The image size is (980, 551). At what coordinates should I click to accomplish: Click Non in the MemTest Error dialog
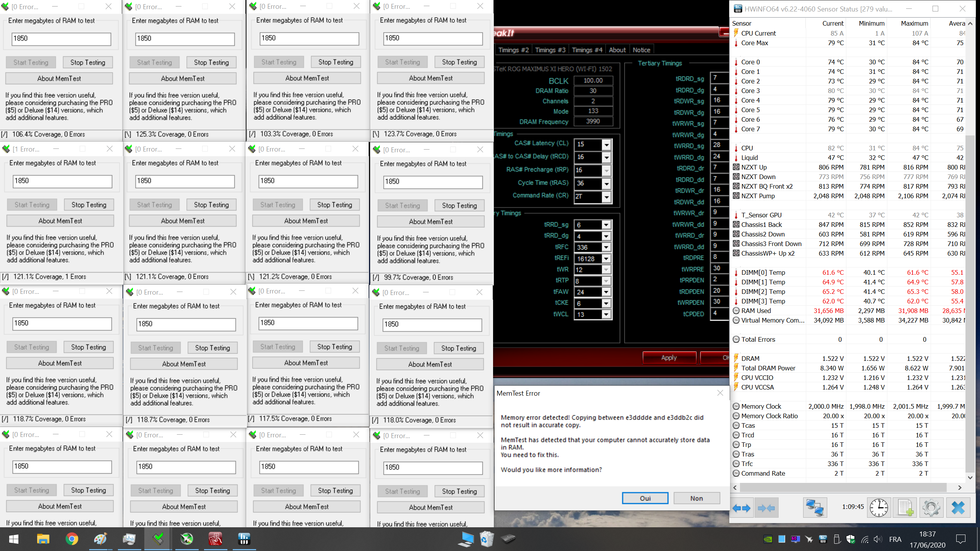pyautogui.click(x=697, y=498)
